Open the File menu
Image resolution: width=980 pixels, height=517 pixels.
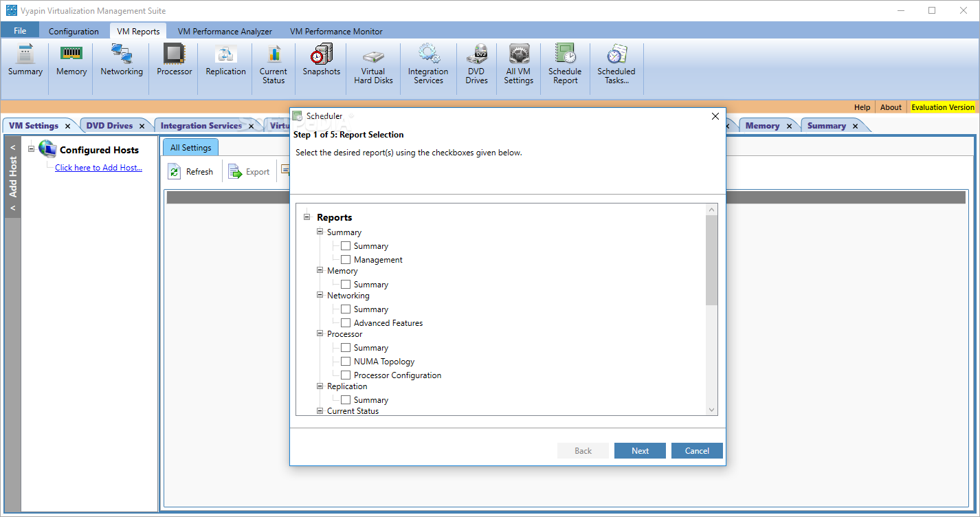click(20, 31)
